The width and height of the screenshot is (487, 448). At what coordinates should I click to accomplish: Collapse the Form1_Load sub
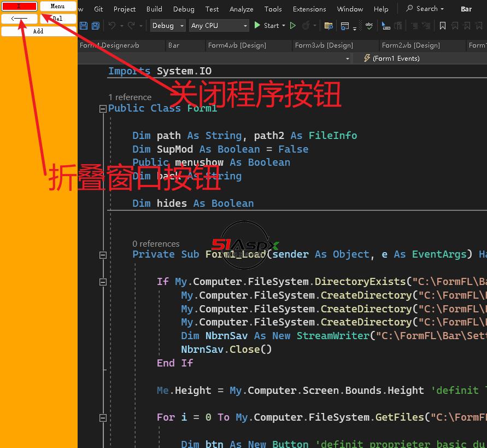point(103,255)
